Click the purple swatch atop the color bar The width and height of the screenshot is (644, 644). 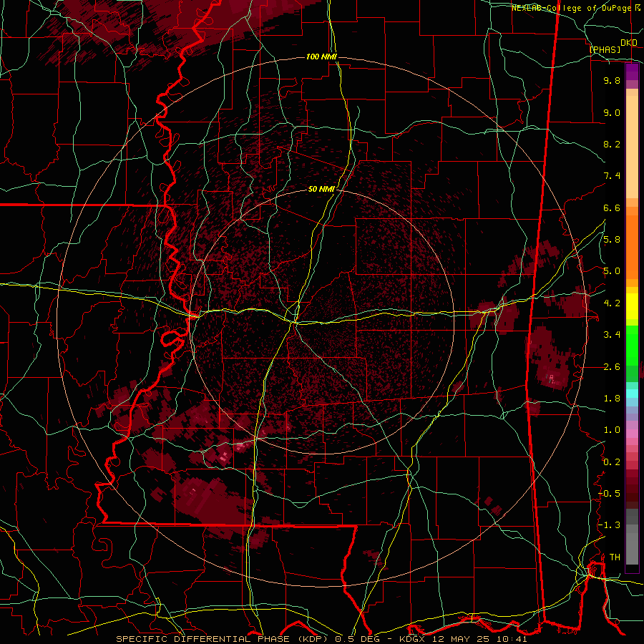(x=632, y=72)
